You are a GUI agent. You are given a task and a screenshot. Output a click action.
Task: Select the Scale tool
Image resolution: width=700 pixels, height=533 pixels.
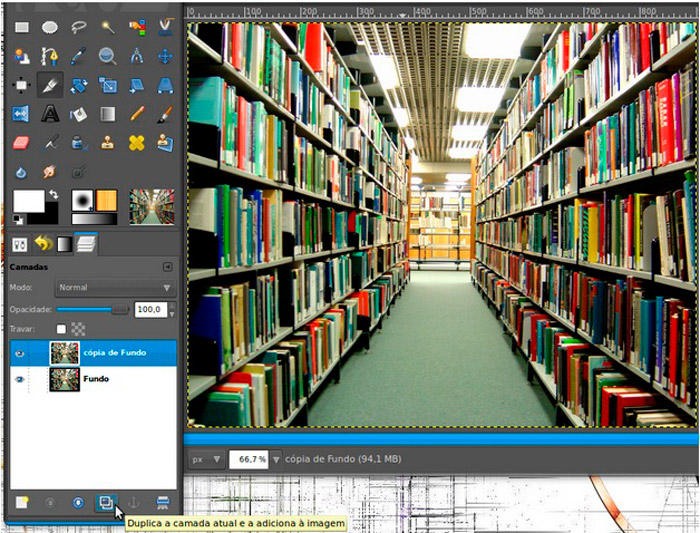tap(108, 85)
